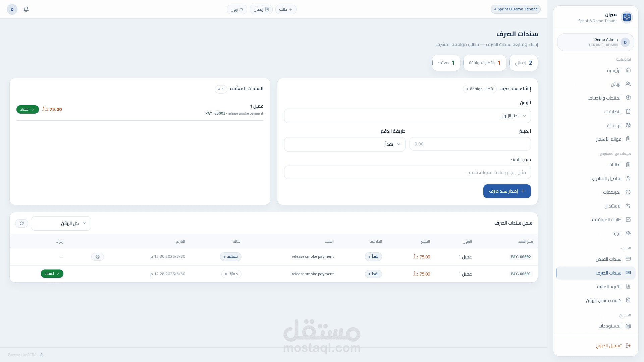Expand the طريقة الدفع payment method dropdown
This screenshot has height=362, width=644.
pos(344,144)
